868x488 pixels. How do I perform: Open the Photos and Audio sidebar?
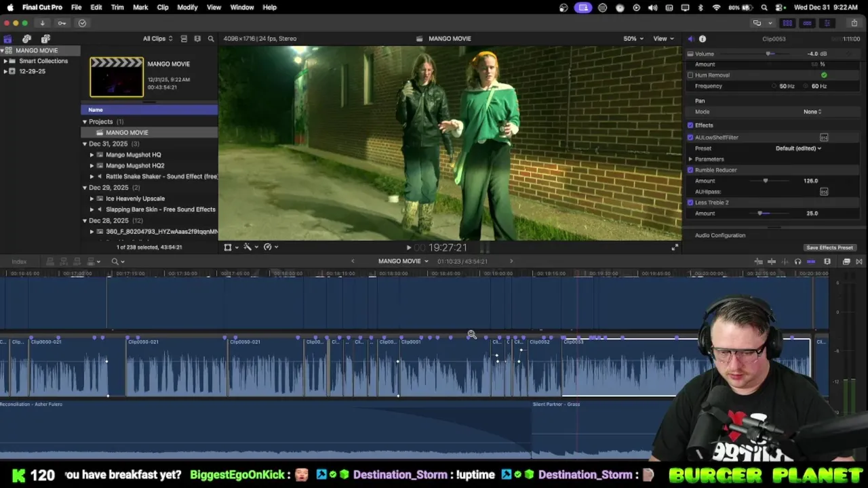pyautogui.click(x=26, y=39)
